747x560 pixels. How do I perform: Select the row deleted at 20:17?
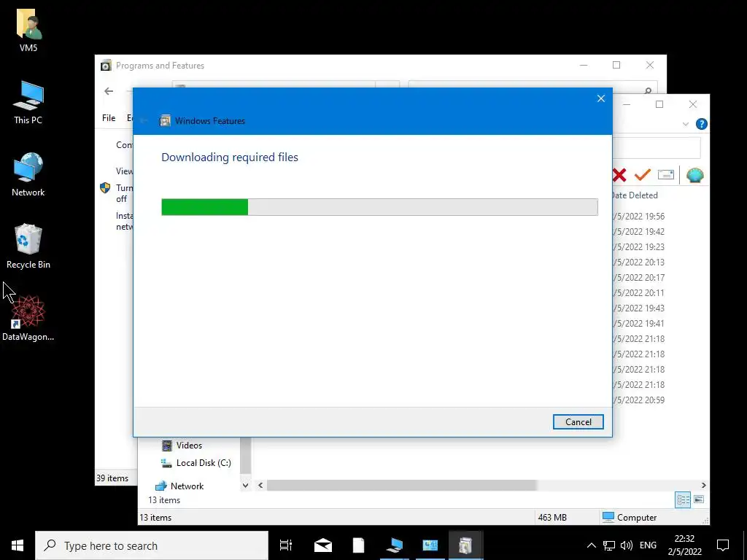click(639, 277)
